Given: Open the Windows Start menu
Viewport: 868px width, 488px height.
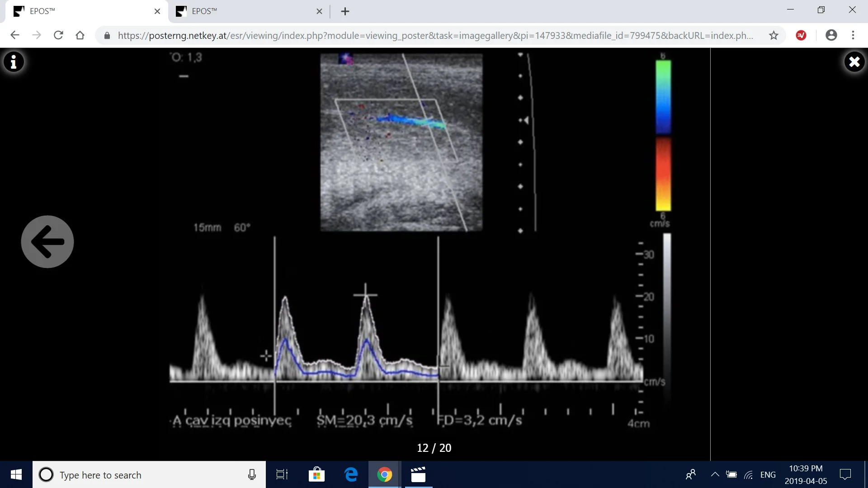Looking at the screenshot, I should click(15, 475).
